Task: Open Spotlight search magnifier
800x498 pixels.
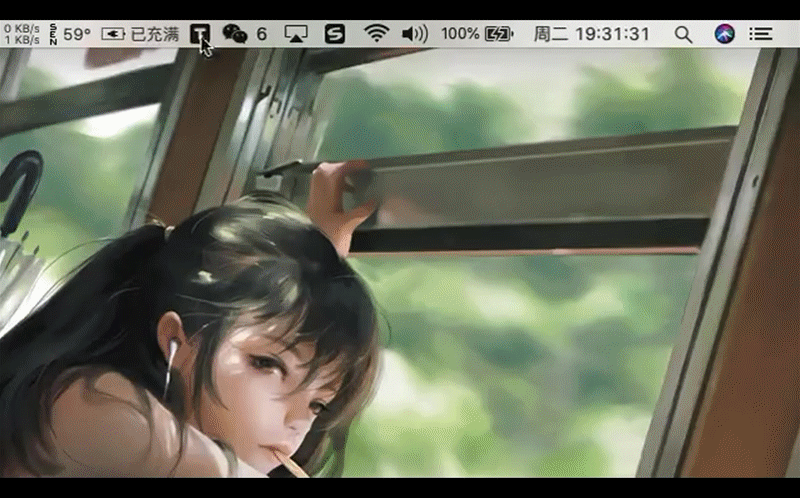Action: tap(683, 35)
